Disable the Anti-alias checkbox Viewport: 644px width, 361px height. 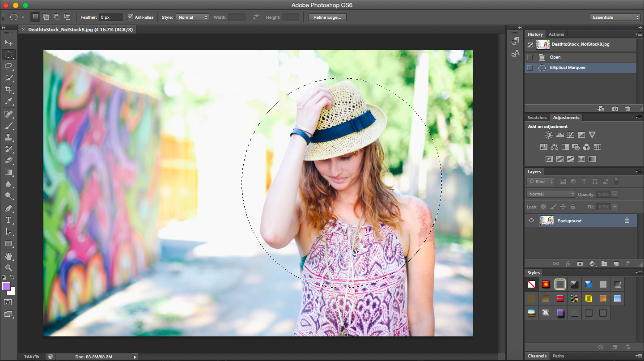[131, 17]
